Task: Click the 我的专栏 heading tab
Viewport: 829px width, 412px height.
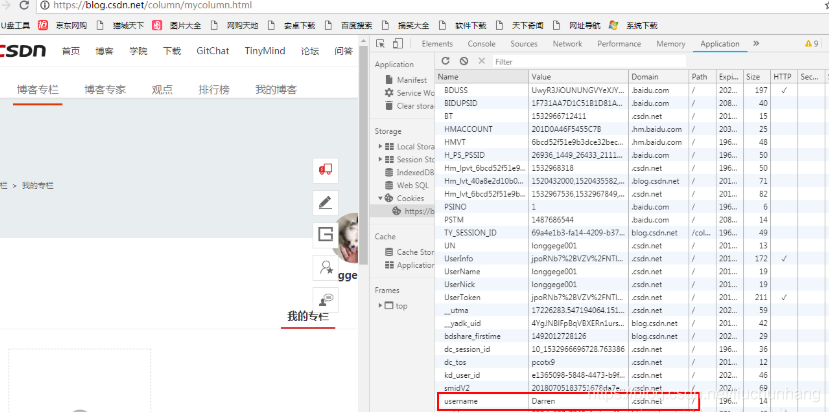Action: coord(308,317)
